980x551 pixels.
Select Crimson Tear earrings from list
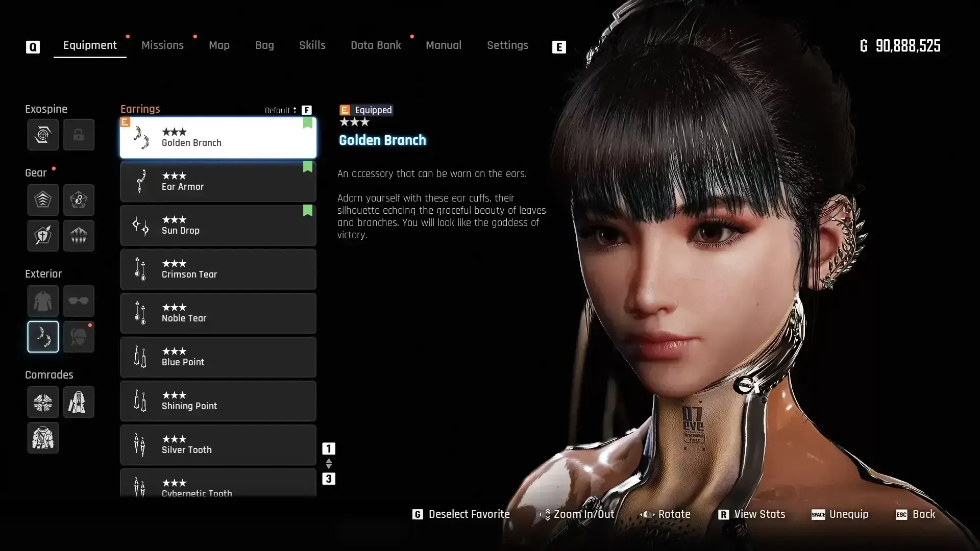pyautogui.click(x=218, y=269)
